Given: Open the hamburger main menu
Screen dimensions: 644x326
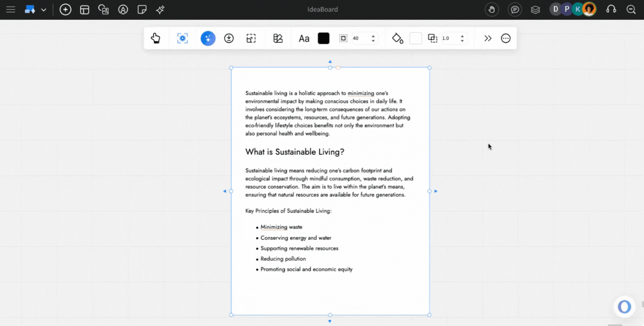Looking at the screenshot, I should [10, 9].
